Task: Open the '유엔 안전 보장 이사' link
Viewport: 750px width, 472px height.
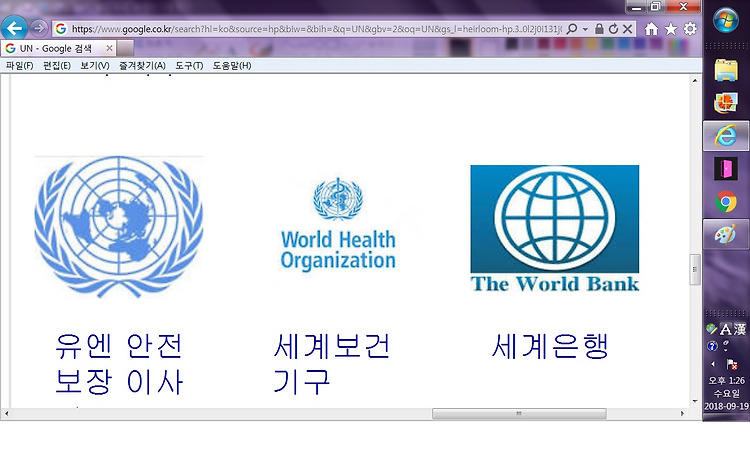Action: pos(119,363)
